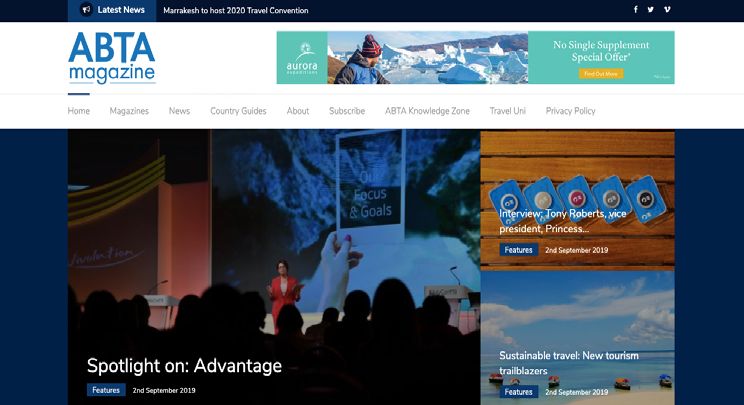Read 'Marrakesh to host 2020 Travel Convention' headline
This screenshot has height=405, width=744.
click(236, 10)
